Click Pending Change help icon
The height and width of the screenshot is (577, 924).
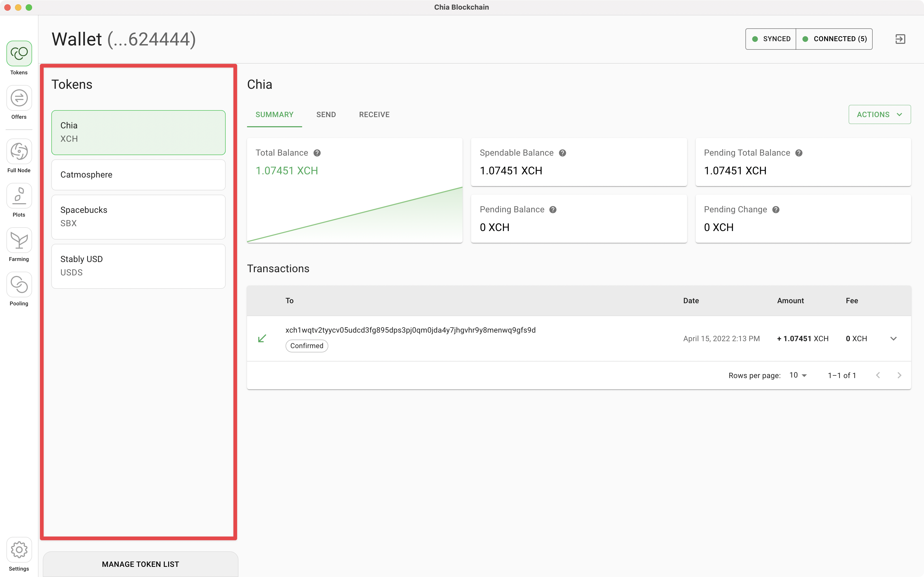coord(776,210)
